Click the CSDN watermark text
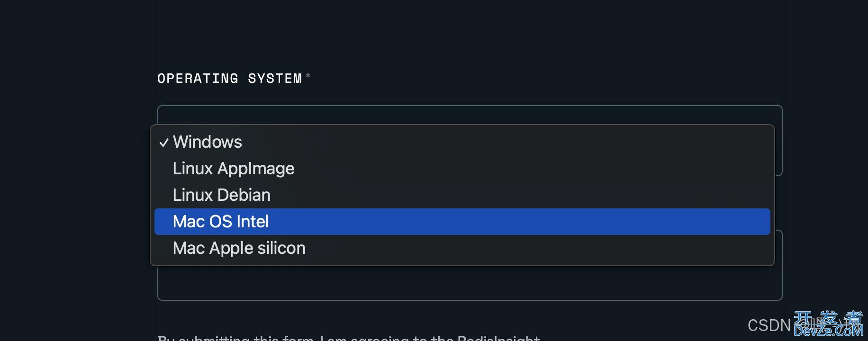This screenshot has height=341, width=868. [x=769, y=325]
